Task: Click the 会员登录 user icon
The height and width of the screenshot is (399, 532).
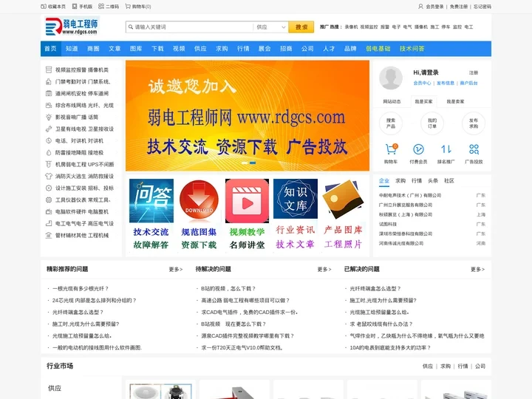Action: pos(420,7)
